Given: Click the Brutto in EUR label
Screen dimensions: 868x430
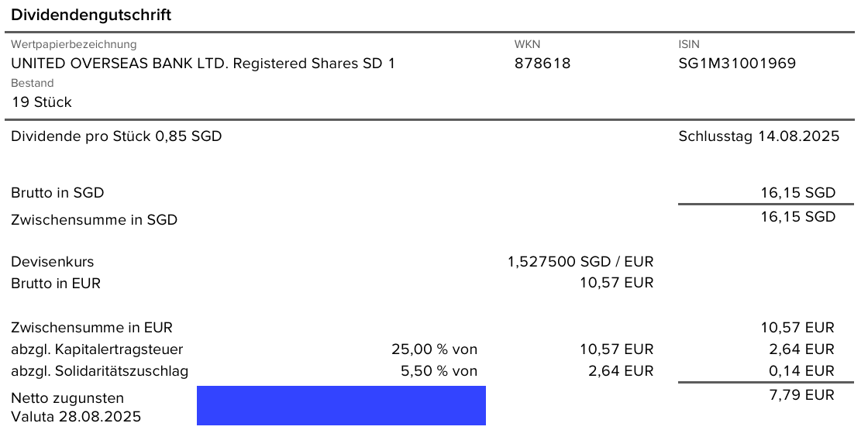Looking at the screenshot, I should pos(56,284).
